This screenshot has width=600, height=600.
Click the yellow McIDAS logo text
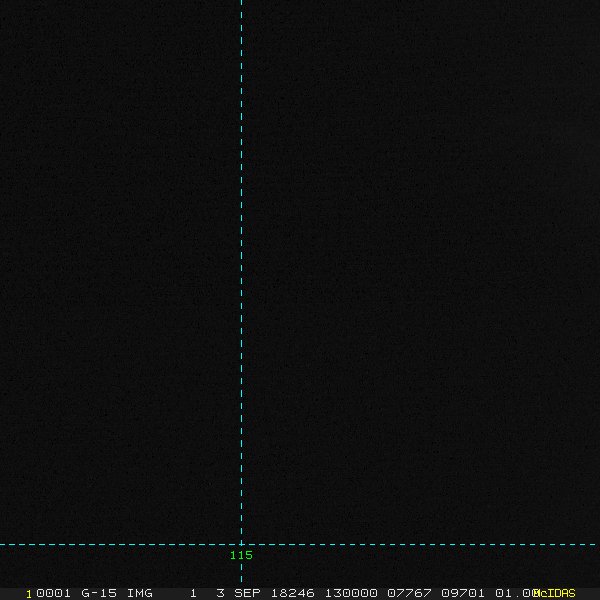tap(556, 593)
